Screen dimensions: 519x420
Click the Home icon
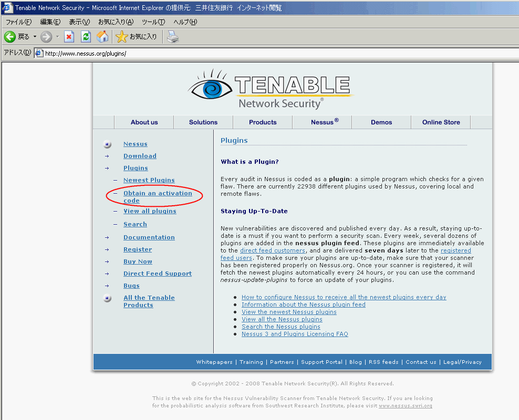tap(102, 37)
